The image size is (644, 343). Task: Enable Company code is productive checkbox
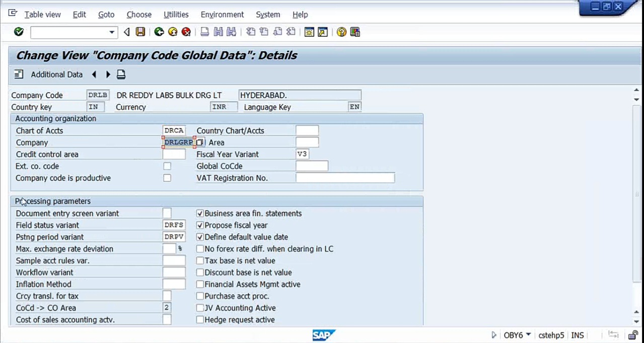[167, 178]
